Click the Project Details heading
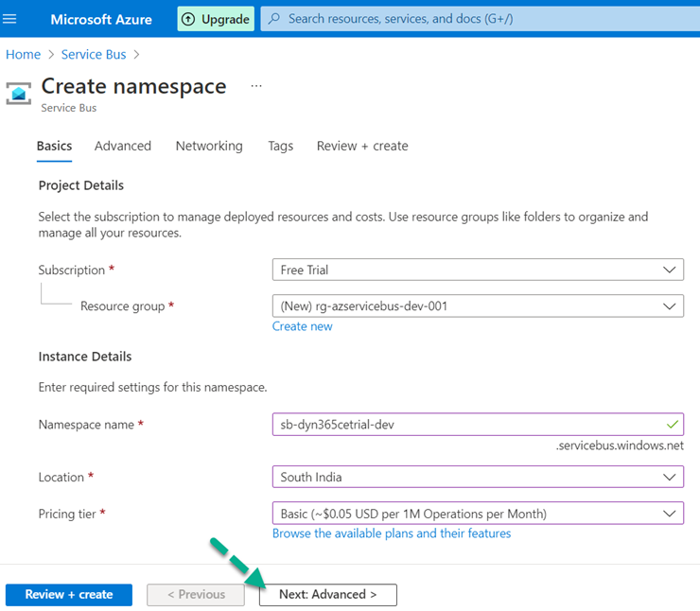Screen dimensions: 700x611 [80, 185]
